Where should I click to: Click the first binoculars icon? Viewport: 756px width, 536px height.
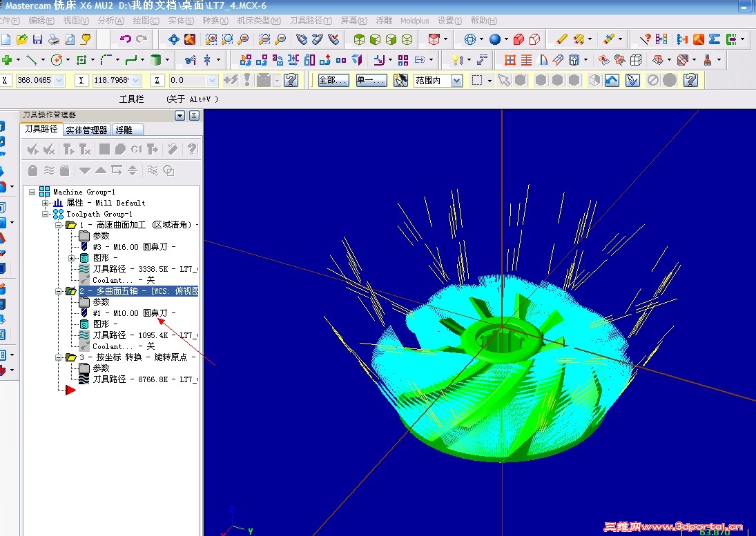click(x=302, y=39)
